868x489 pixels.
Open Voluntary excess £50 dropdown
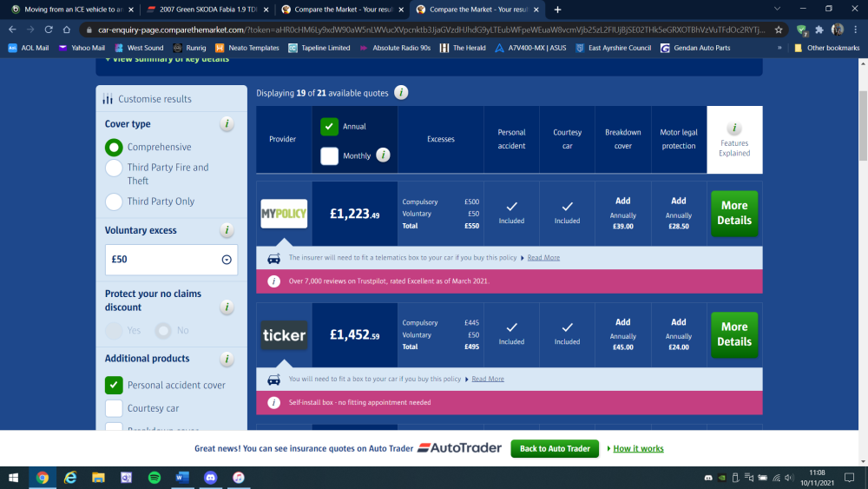click(x=171, y=259)
